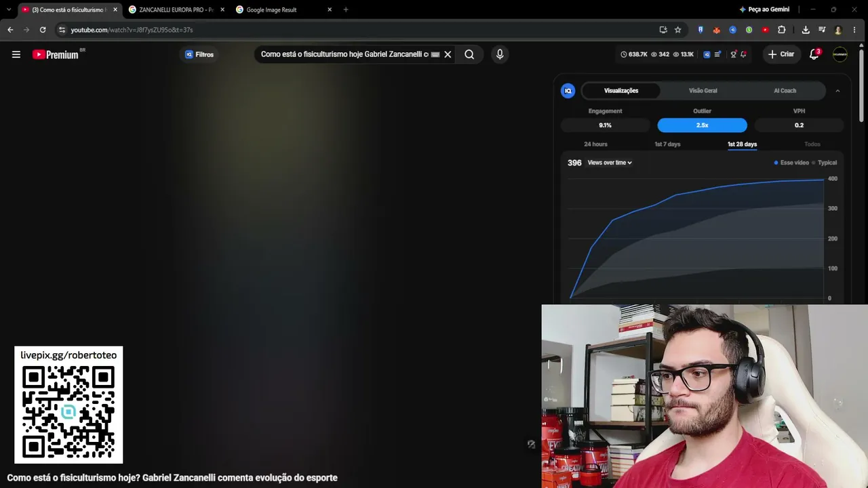The image size is (868, 488).
Task: Click the 342 views stat
Action: pyautogui.click(x=660, y=54)
